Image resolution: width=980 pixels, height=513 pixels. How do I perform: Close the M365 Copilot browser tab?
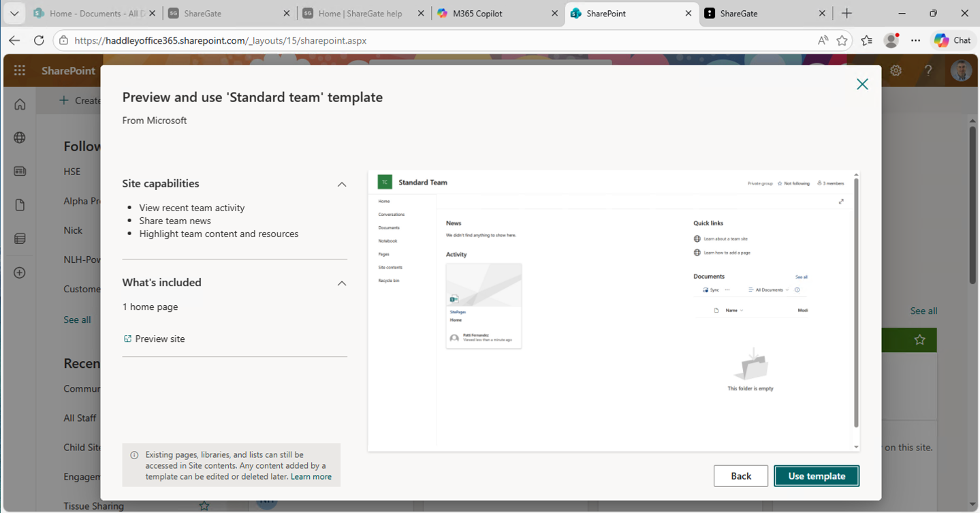(554, 14)
